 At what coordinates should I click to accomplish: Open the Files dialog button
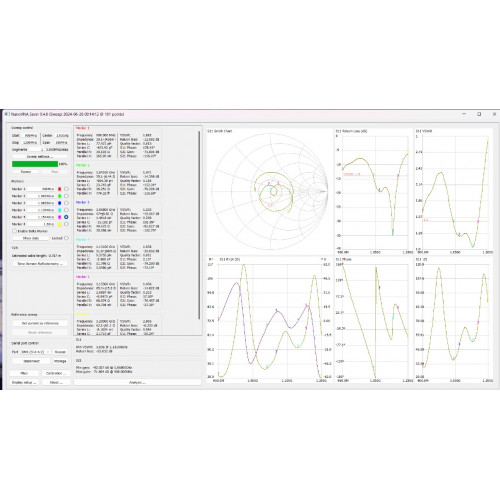coord(24,373)
